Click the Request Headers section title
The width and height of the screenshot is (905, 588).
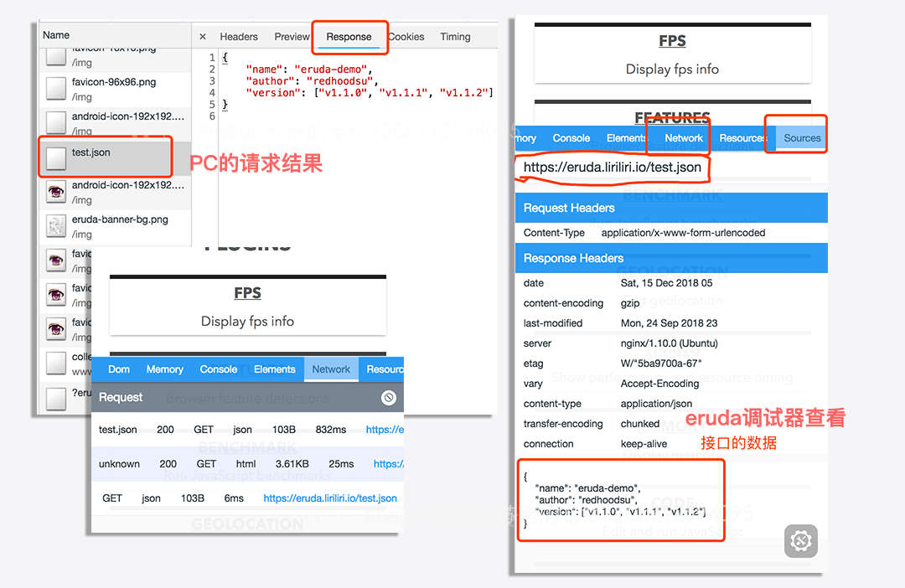click(x=569, y=208)
